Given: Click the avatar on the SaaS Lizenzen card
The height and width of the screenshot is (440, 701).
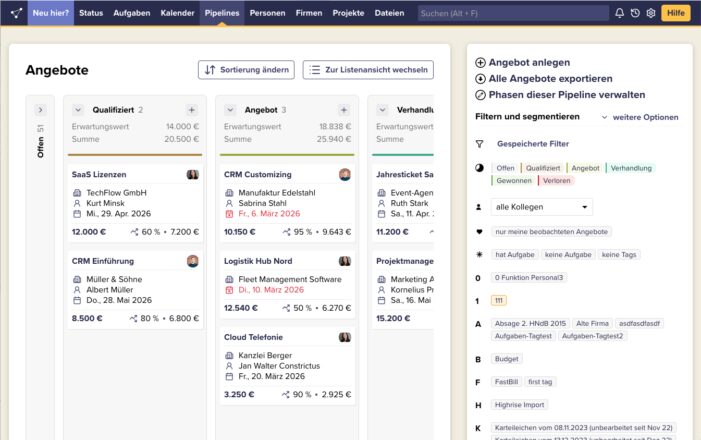Looking at the screenshot, I should click(193, 174).
